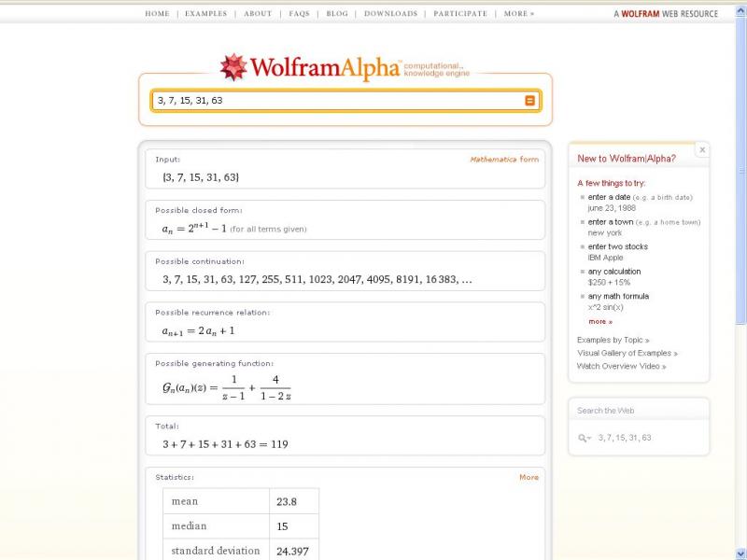Screen dimensions: 747x560
Task: Try the x^2 sin(x) formula example
Action: click(605, 307)
